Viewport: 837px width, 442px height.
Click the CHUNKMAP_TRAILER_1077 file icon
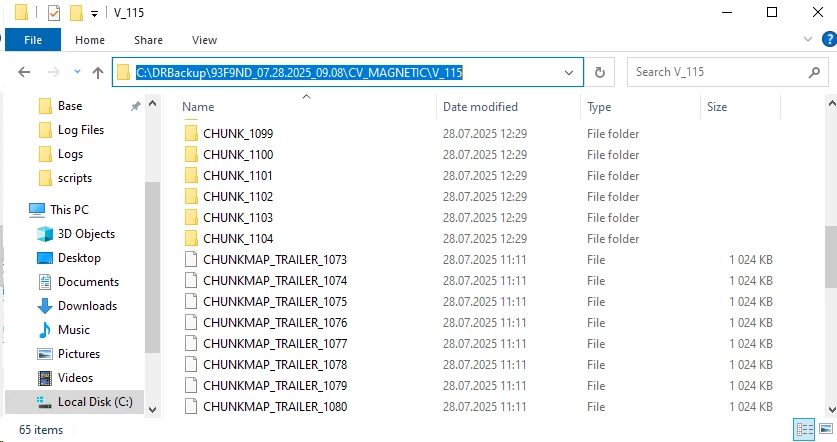point(191,344)
